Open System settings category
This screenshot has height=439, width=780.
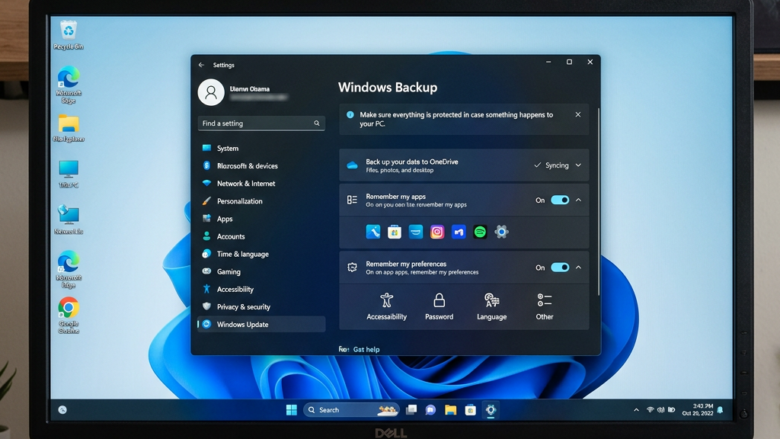pyautogui.click(x=262, y=148)
